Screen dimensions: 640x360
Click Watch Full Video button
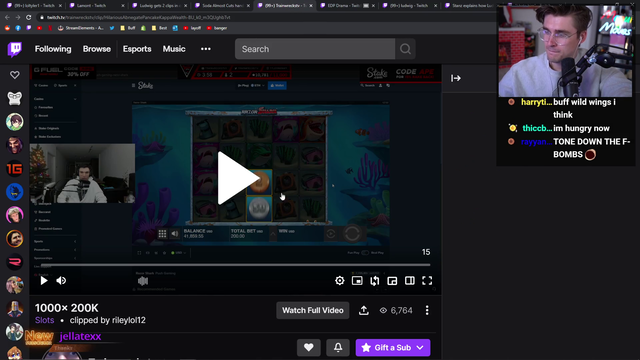pos(313,311)
